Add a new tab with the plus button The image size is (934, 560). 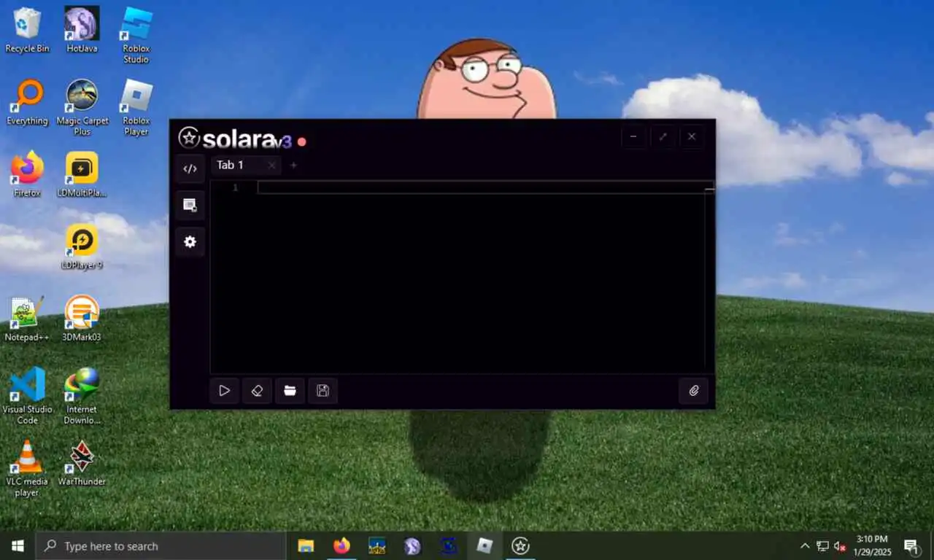293,166
